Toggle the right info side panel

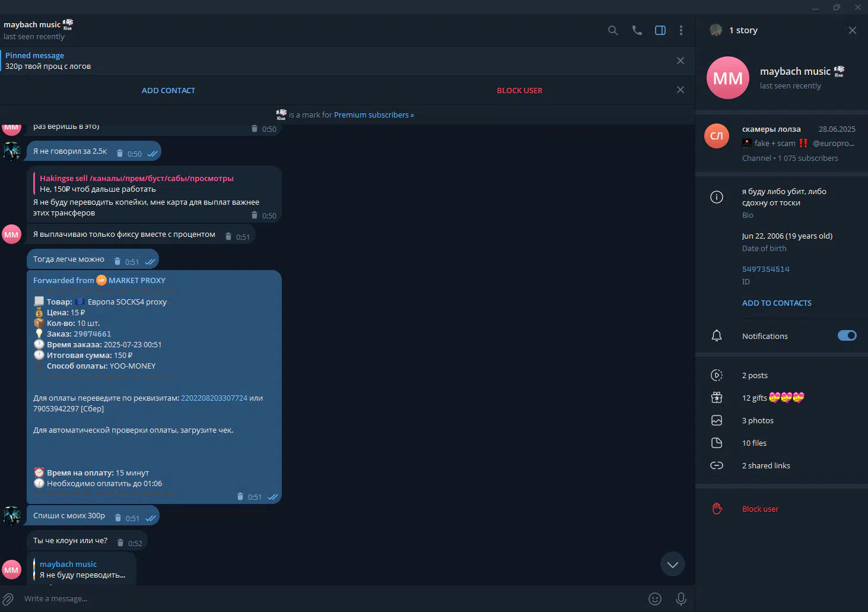click(660, 30)
